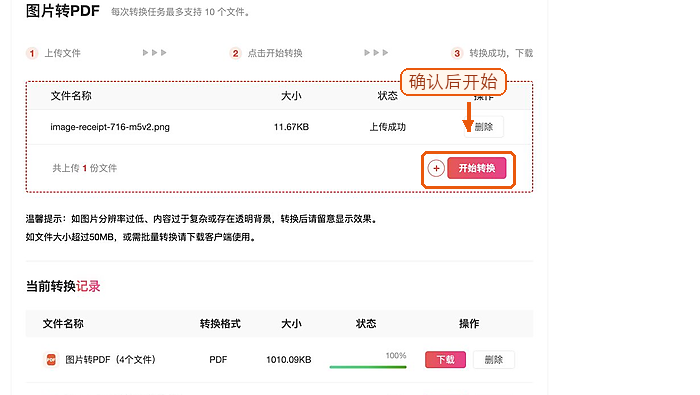700x395 pixels.
Task: Delete the 图片转PDF conversion record
Action: (493, 360)
